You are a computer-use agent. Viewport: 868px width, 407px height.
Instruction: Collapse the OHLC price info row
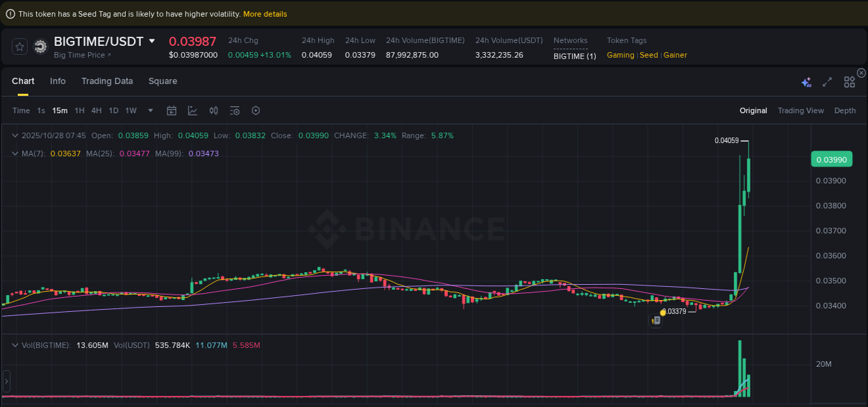pyautogui.click(x=15, y=135)
